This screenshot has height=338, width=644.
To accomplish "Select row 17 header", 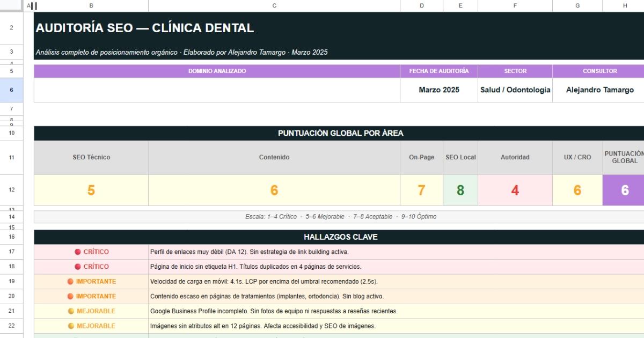I will pyautogui.click(x=11, y=252).
